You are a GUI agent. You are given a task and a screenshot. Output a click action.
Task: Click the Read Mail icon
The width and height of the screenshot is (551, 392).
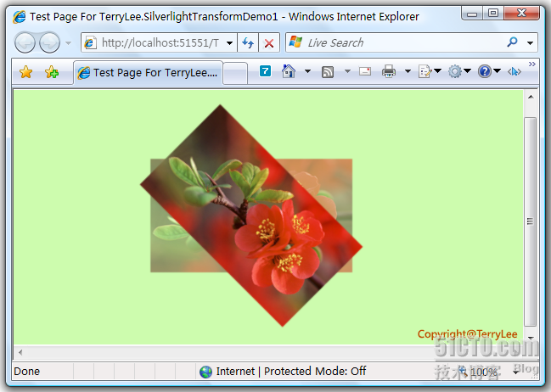click(365, 71)
